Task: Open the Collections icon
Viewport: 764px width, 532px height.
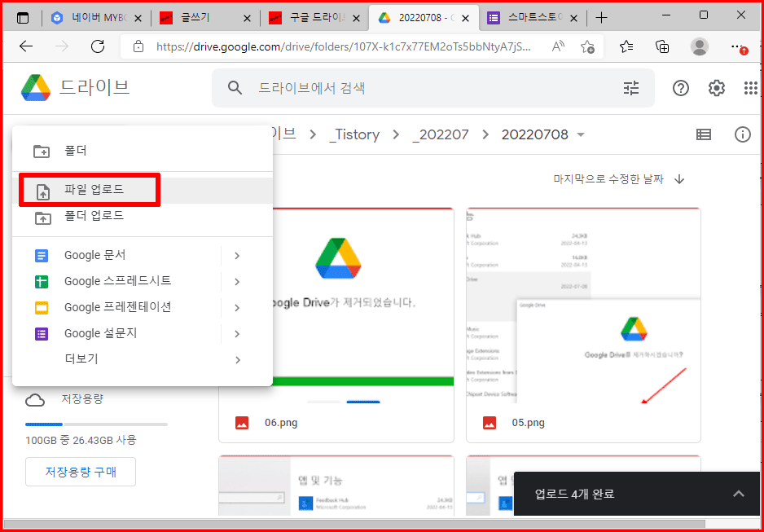Action: [x=662, y=46]
